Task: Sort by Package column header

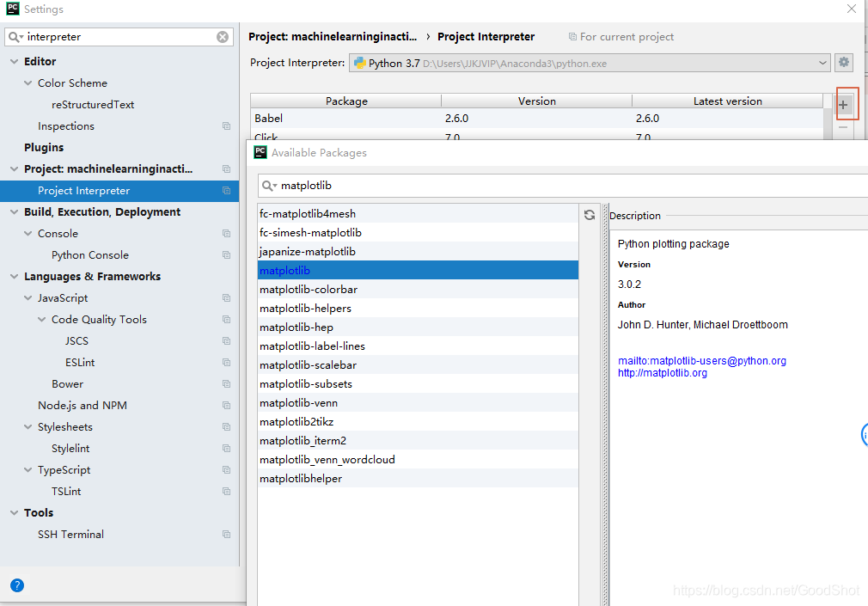Action: tap(346, 101)
